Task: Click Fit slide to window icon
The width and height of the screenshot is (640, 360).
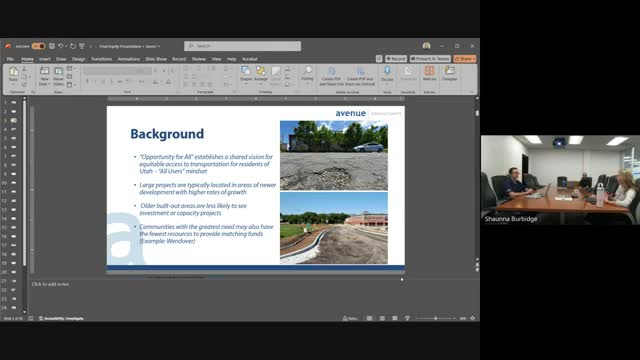Action: point(473,318)
